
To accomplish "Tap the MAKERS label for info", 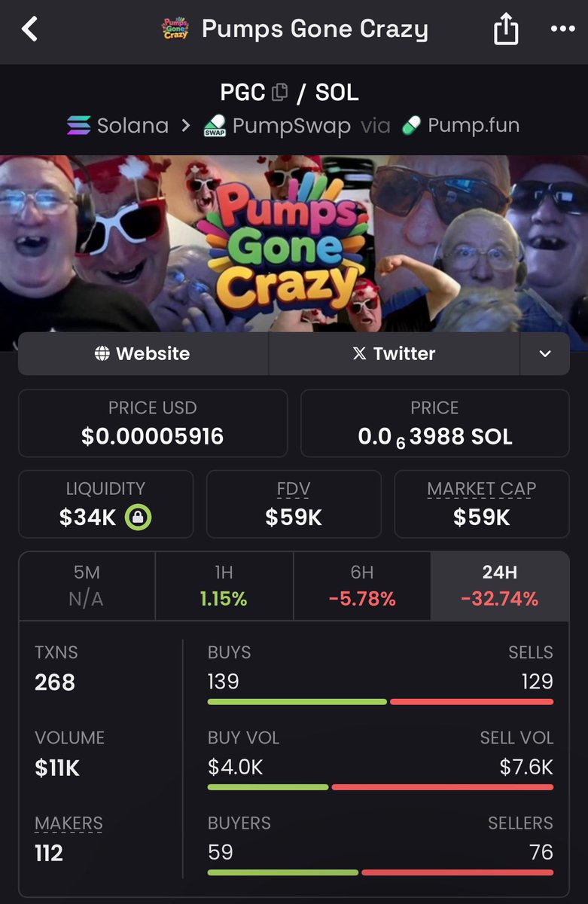I will pos(69,823).
